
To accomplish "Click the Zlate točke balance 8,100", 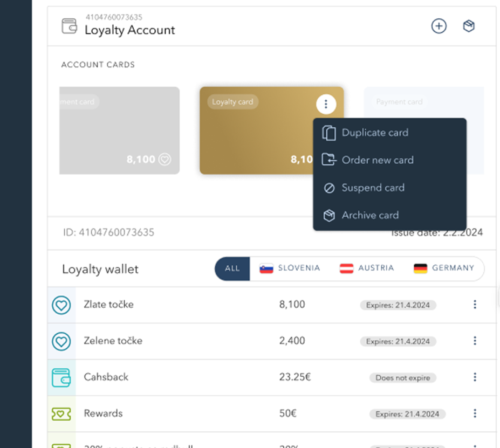I will click(292, 305).
